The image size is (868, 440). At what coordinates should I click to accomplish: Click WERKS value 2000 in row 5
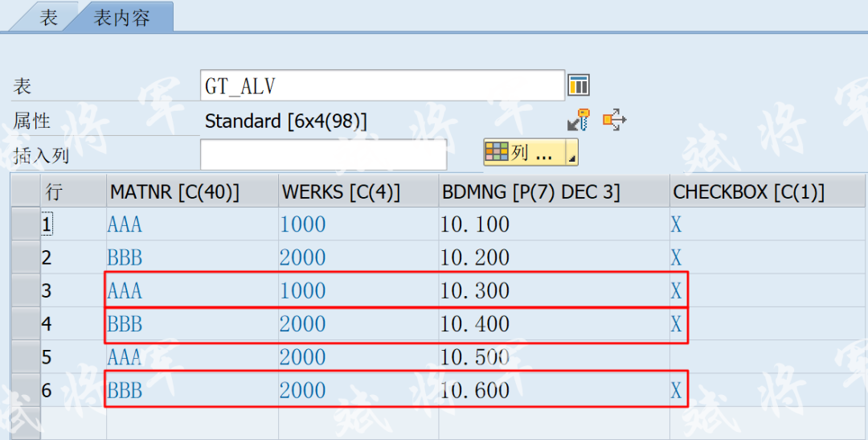coord(303,357)
